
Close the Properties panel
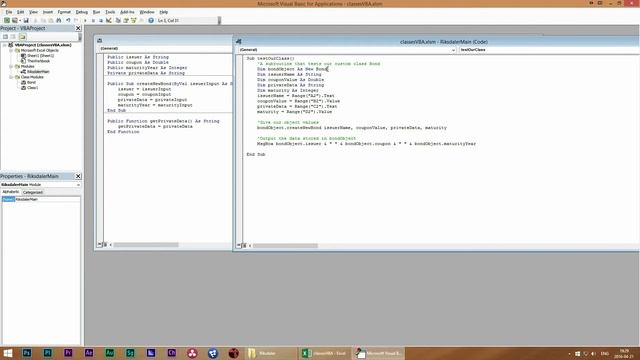point(78,176)
